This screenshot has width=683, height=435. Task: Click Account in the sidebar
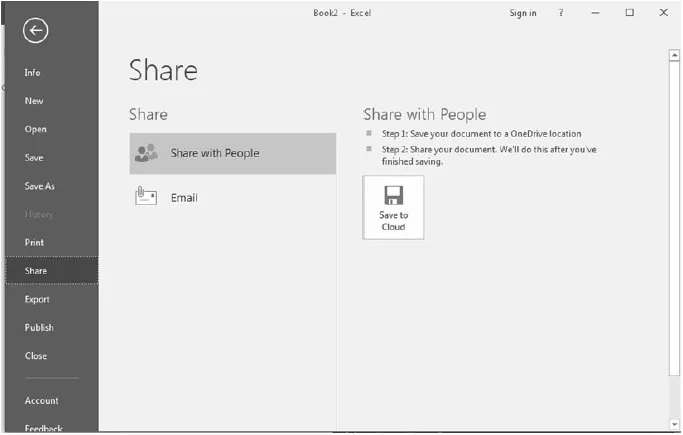pos(42,401)
